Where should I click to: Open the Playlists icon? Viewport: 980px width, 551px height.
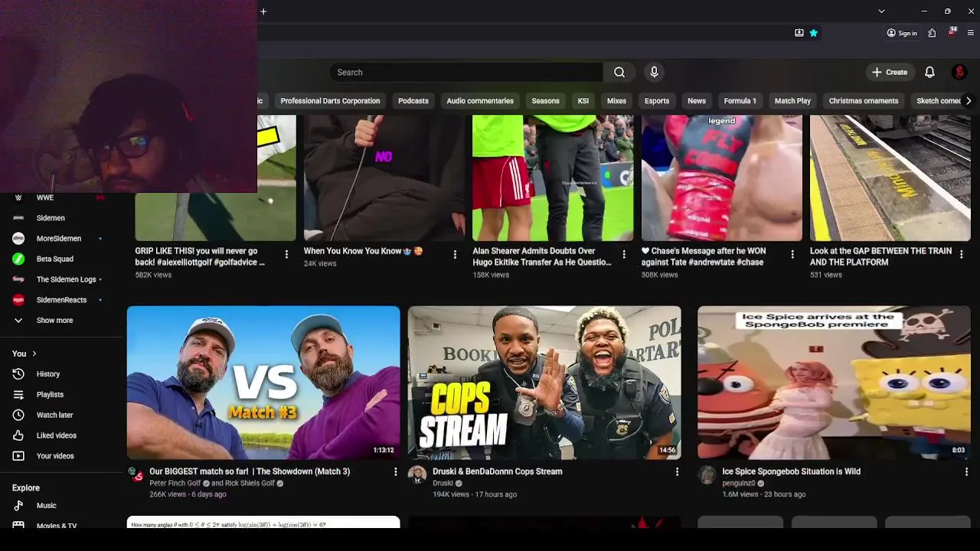click(18, 395)
